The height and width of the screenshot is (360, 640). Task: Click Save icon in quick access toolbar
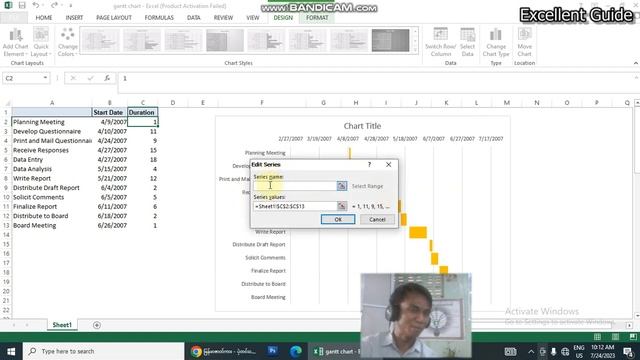point(22,5)
